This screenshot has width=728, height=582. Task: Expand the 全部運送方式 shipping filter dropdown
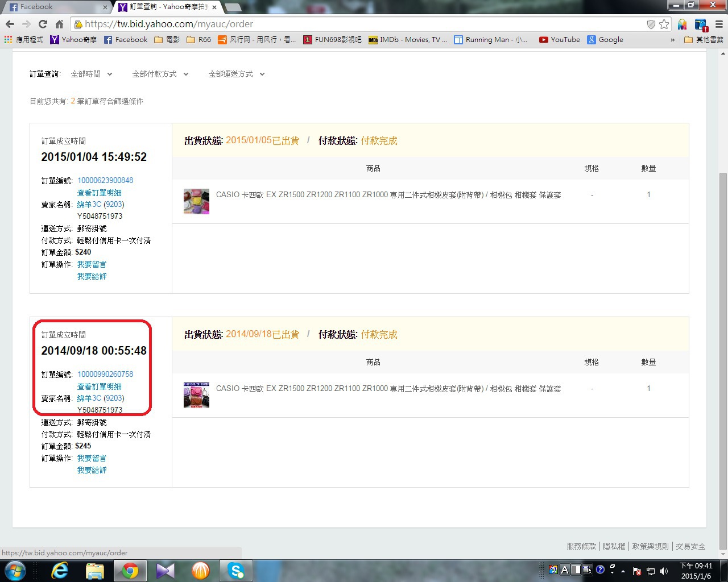coord(236,74)
